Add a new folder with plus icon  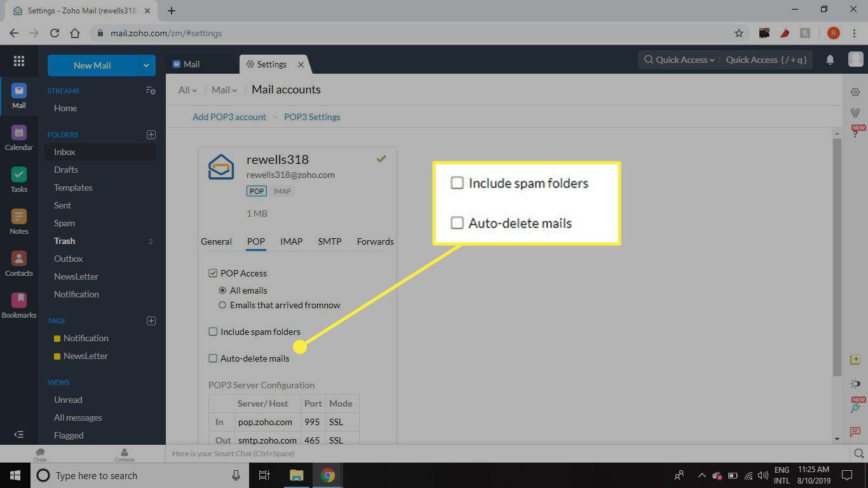(x=151, y=135)
